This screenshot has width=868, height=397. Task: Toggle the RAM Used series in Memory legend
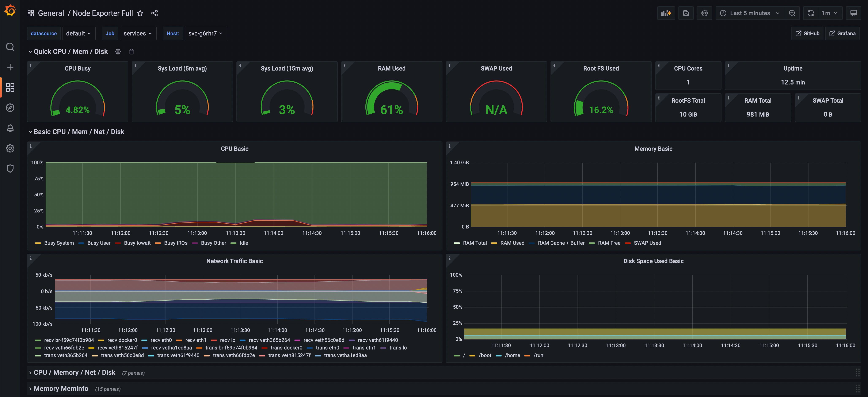[x=512, y=243]
